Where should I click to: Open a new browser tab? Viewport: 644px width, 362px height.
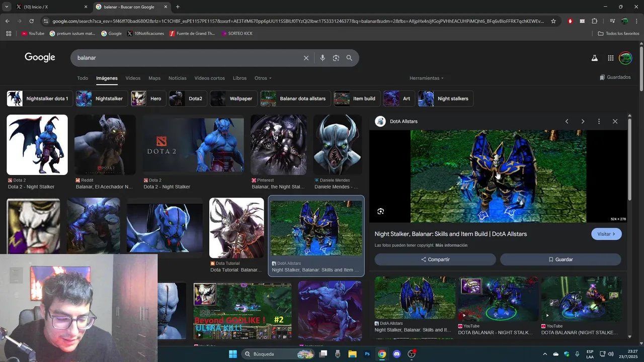pyautogui.click(x=178, y=7)
